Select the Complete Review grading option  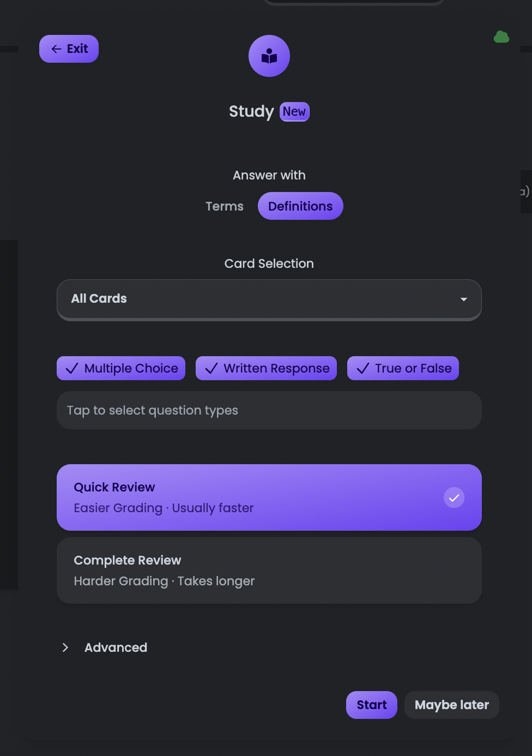coord(269,571)
